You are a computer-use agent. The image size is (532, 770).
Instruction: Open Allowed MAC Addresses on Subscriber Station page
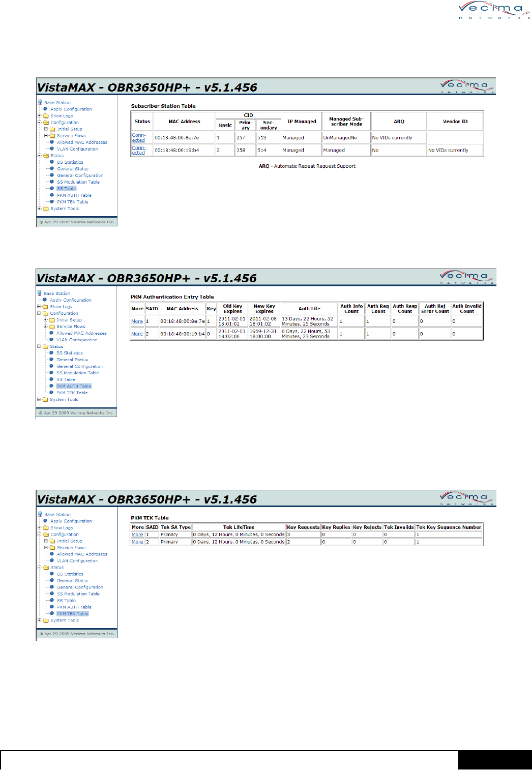tap(82, 142)
